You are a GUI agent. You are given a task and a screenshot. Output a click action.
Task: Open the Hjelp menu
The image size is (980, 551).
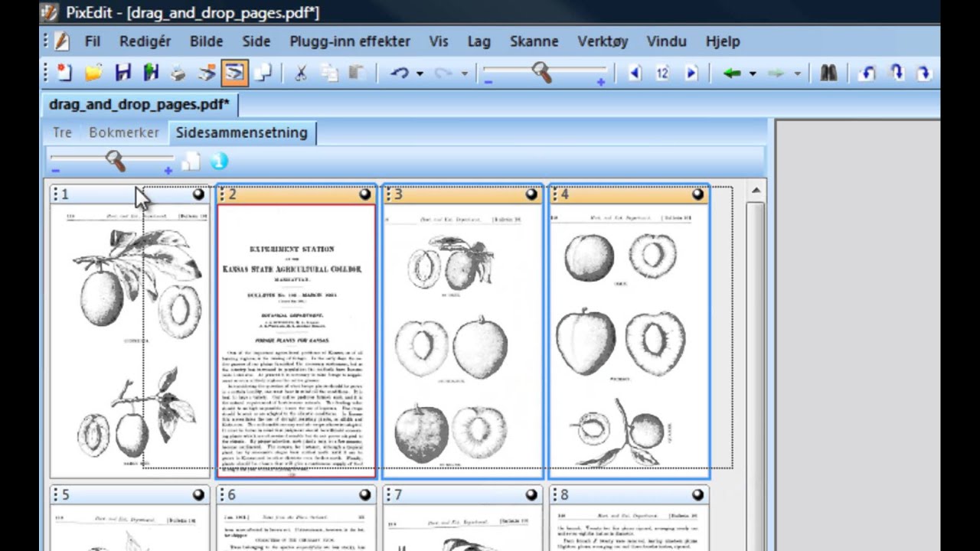point(723,41)
